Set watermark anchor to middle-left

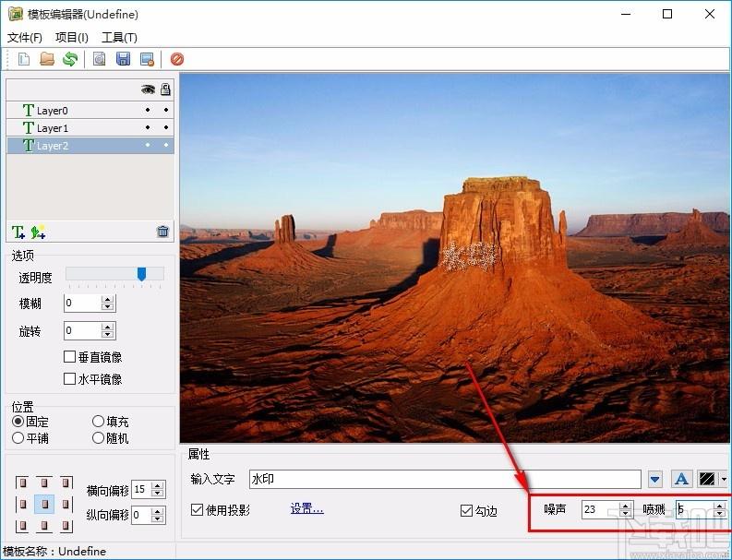22,504
